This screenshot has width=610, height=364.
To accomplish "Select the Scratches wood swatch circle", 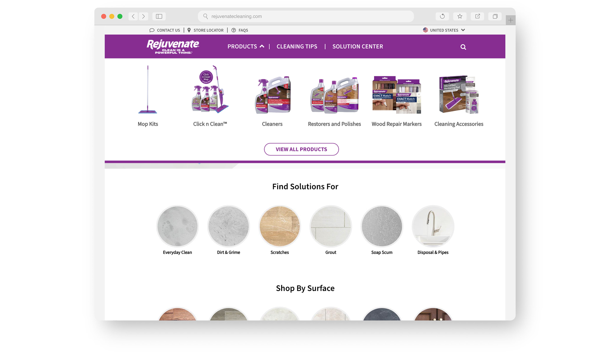I will [x=279, y=226].
